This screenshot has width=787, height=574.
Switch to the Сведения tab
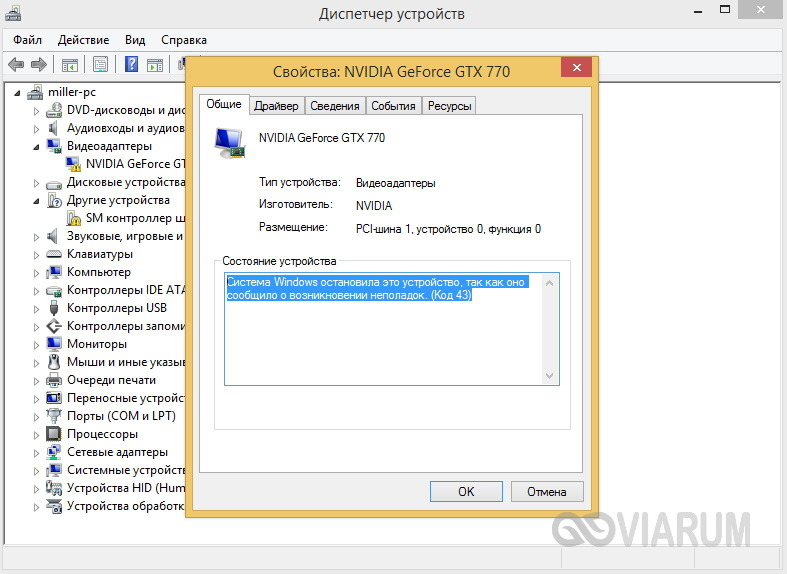[x=334, y=106]
